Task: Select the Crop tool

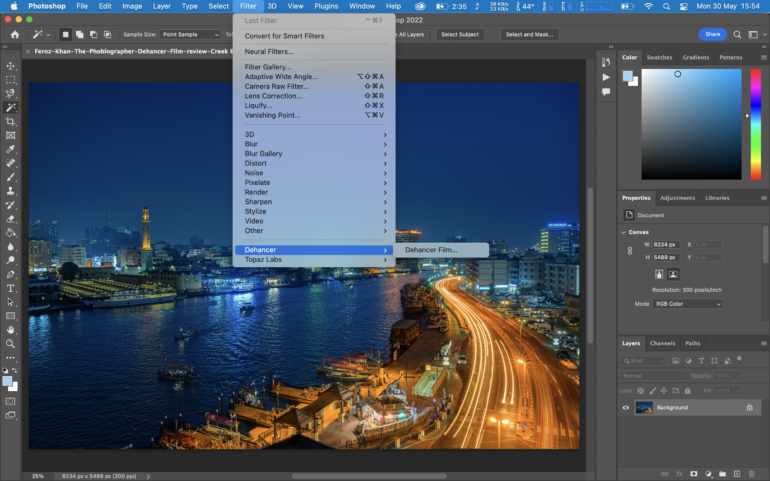Action: 10,121
